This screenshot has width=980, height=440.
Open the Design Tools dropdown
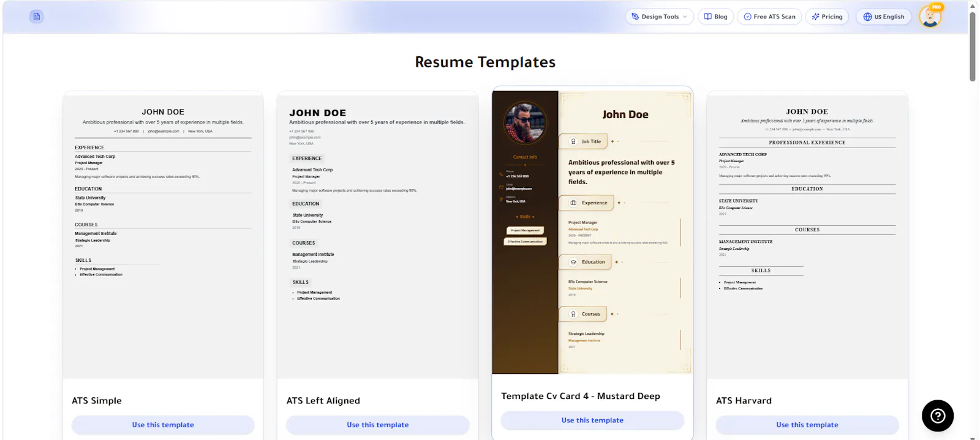pos(660,17)
